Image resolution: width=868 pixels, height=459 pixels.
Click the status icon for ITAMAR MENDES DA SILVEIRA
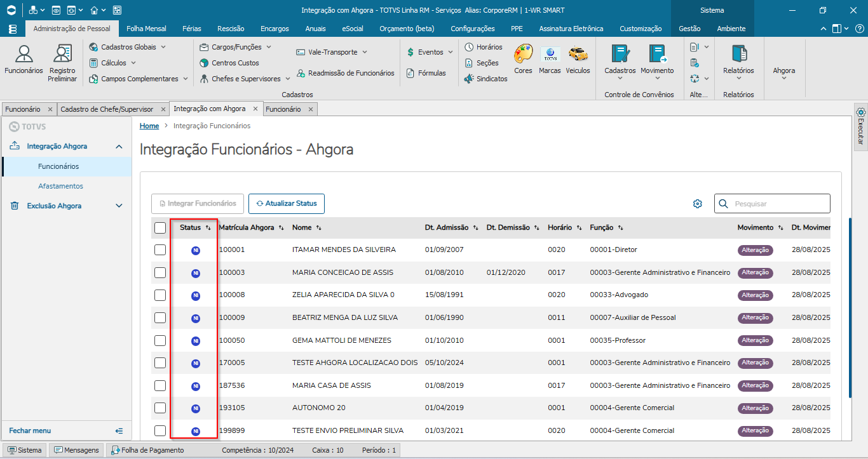196,250
